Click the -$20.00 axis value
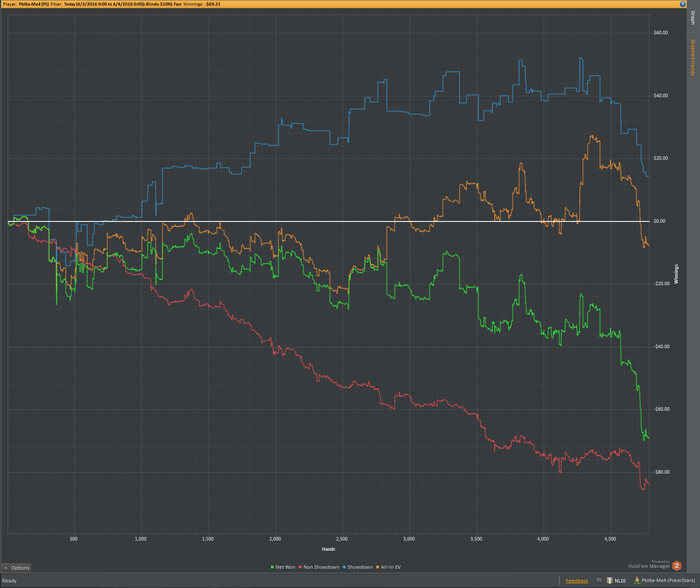The height and width of the screenshot is (588, 700). point(661,284)
